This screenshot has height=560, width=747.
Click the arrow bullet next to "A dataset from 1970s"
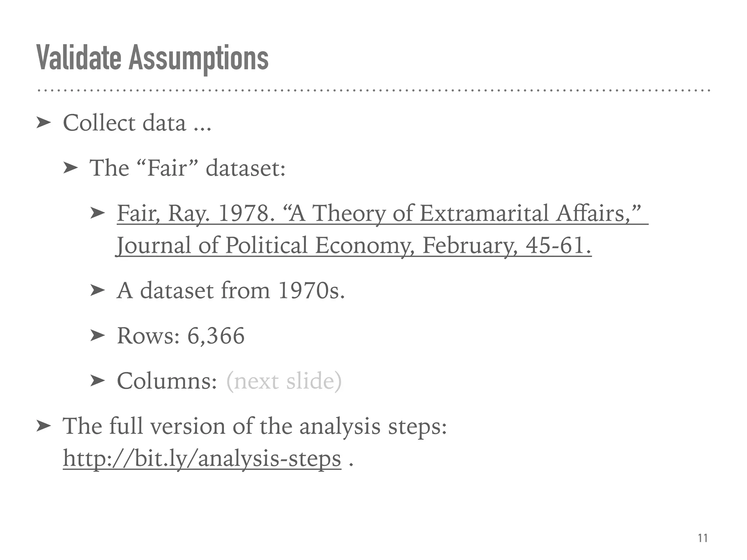pyautogui.click(x=97, y=291)
